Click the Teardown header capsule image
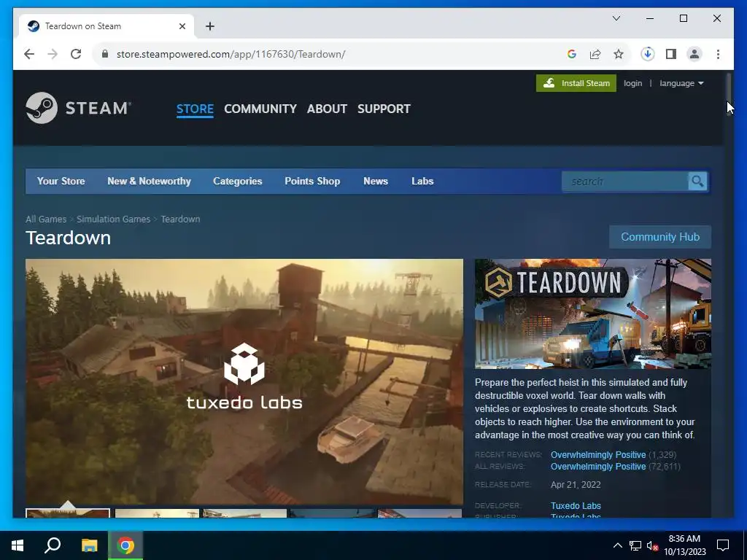This screenshot has width=747, height=560. [592, 314]
